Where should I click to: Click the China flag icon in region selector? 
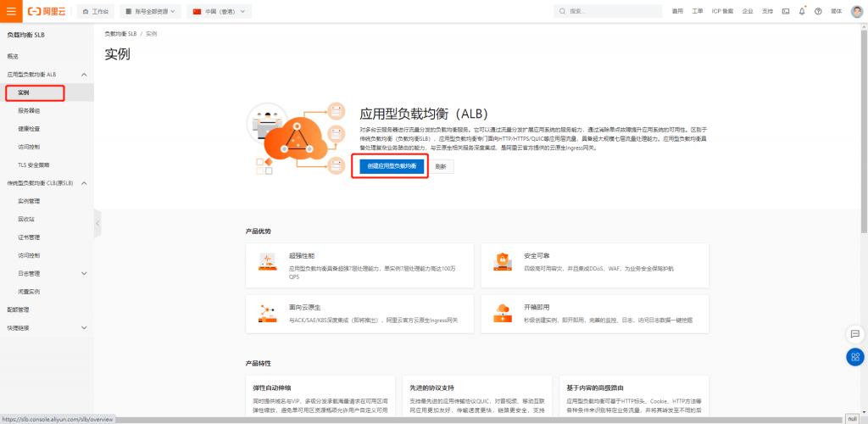(197, 11)
